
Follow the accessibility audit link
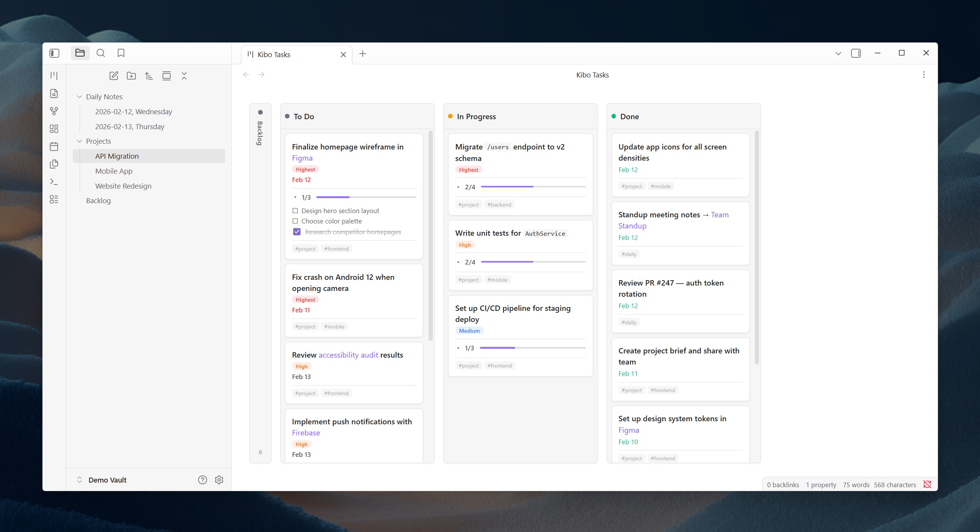pos(348,355)
